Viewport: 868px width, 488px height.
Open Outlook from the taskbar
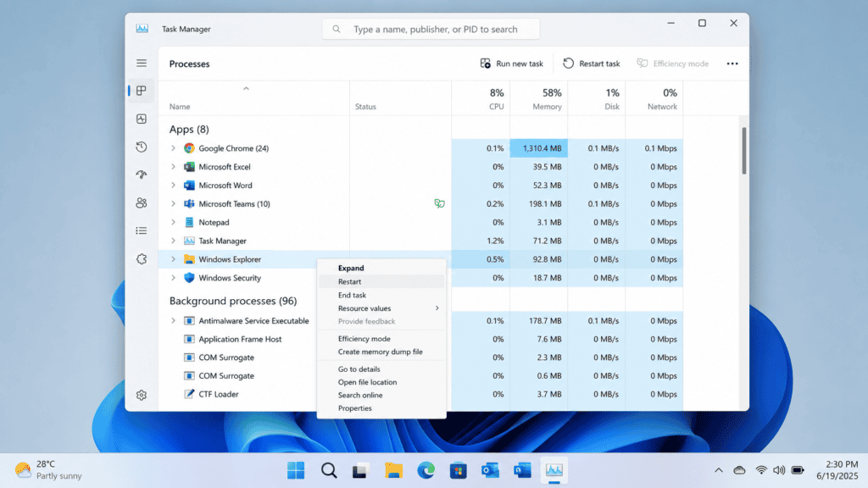click(490, 470)
